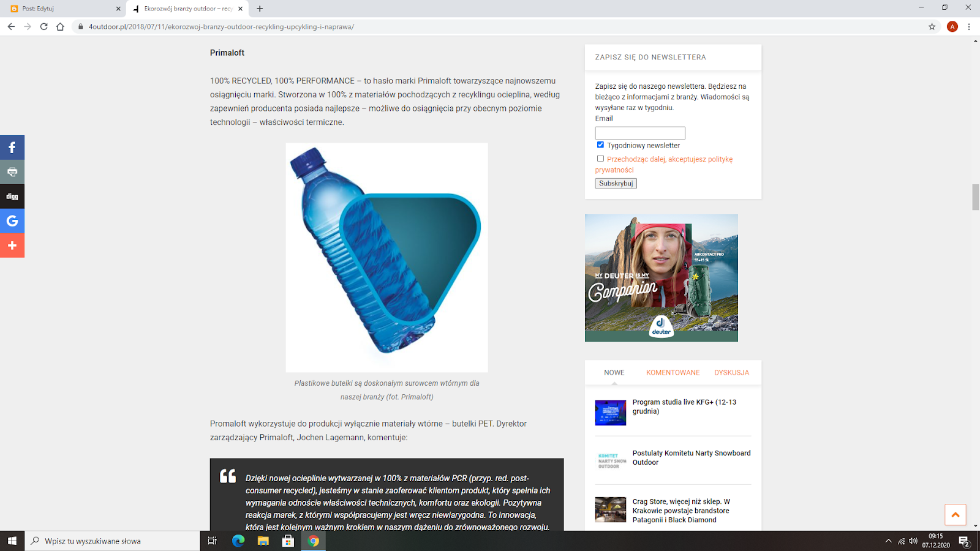Viewport: 980px width, 551px height.
Task: Click the scroll-to-top arrow button
Action: pyautogui.click(x=955, y=515)
